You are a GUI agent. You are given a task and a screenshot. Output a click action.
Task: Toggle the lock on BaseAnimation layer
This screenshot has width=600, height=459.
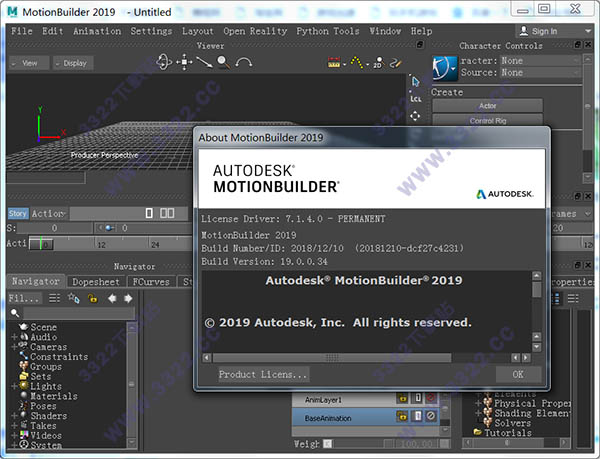tap(403, 416)
